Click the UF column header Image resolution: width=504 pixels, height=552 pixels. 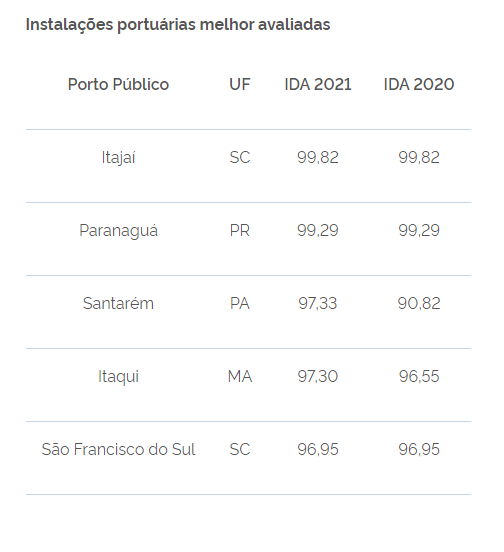pyautogui.click(x=240, y=84)
